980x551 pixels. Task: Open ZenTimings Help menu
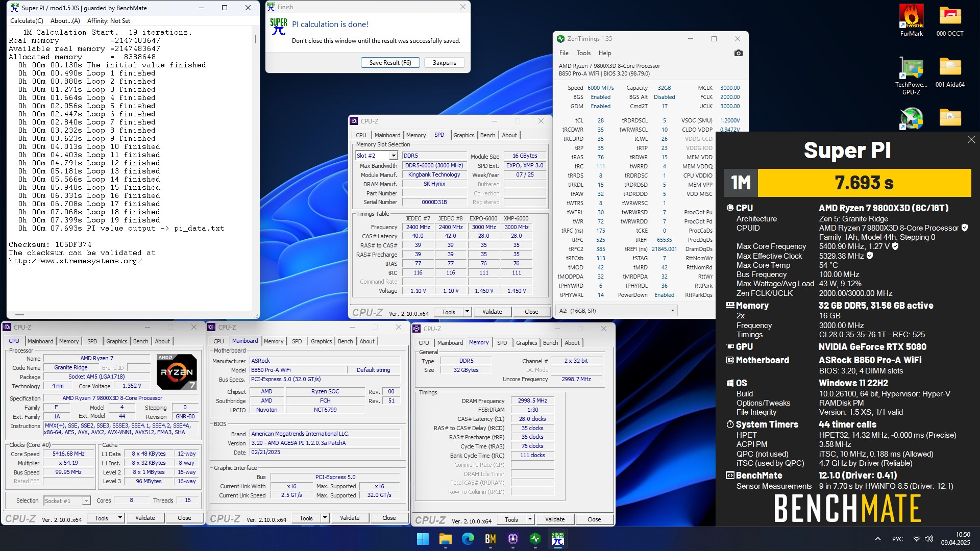tap(605, 53)
